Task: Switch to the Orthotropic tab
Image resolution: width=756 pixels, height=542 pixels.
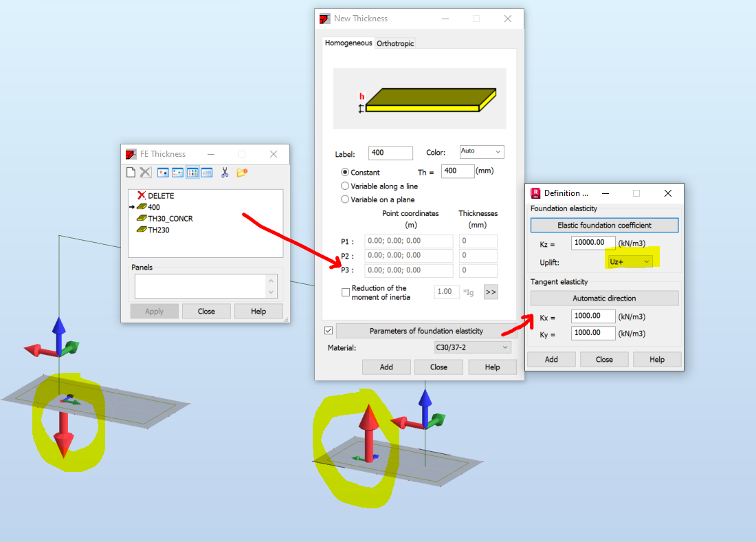Action: click(x=395, y=43)
